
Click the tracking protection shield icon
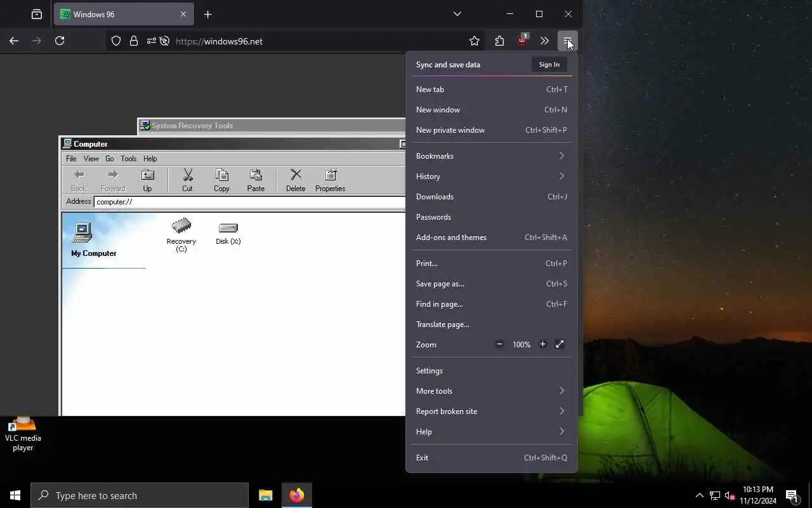tap(116, 41)
